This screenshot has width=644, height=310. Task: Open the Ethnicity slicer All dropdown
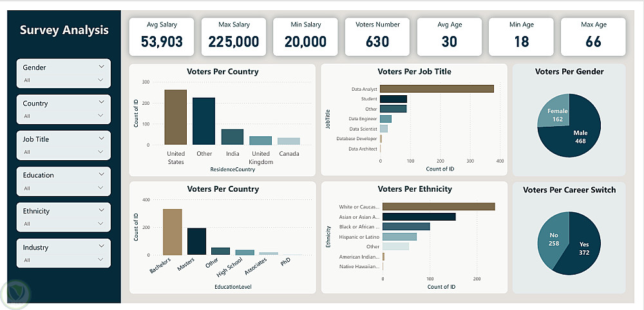coord(63,224)
